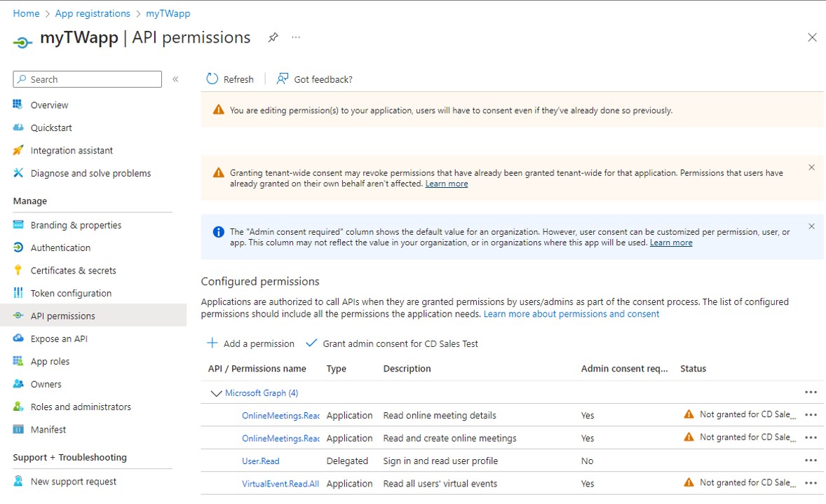Viewport: 826px width, 504px height.
Task: Click the New support request icon
Action: [18, 481]
